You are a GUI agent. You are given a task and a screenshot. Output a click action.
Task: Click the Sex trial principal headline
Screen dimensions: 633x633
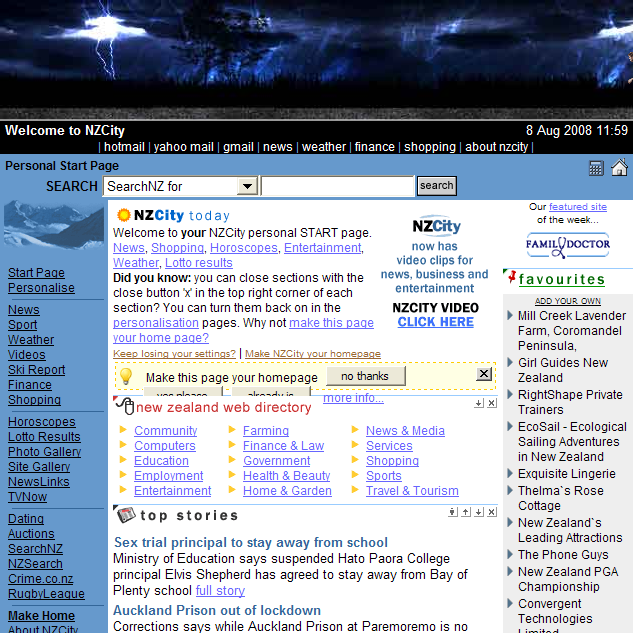(x=251, y=542)
